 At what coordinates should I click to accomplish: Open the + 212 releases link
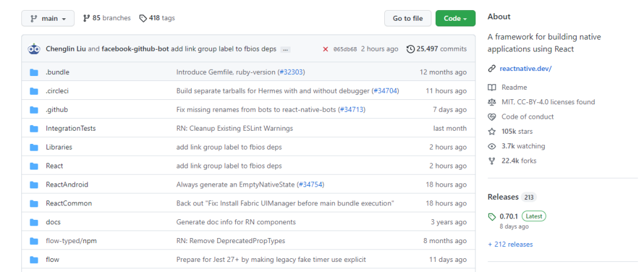pyautogui.click(x=510, y=244)
